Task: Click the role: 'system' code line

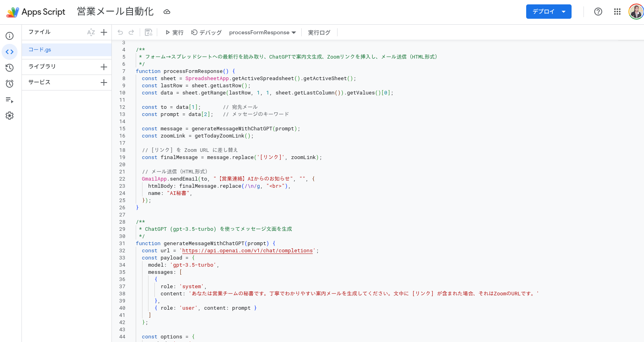Action: click(x=183, y=287)
